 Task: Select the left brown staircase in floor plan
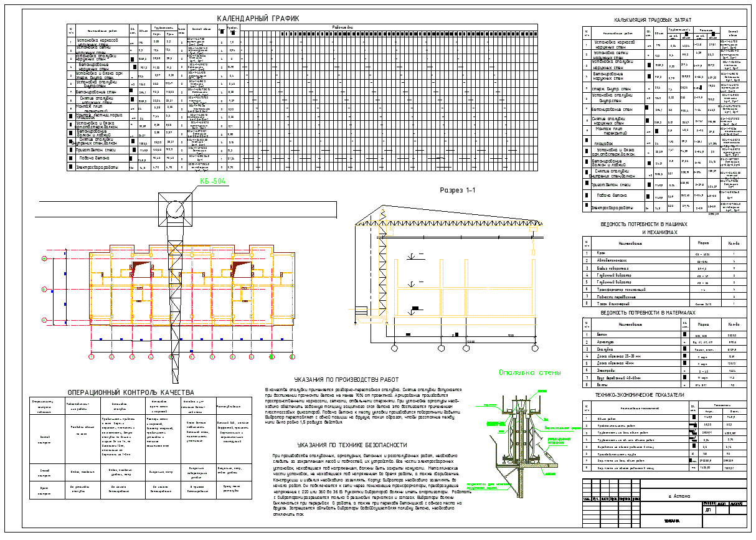click(x=142, y=268)
